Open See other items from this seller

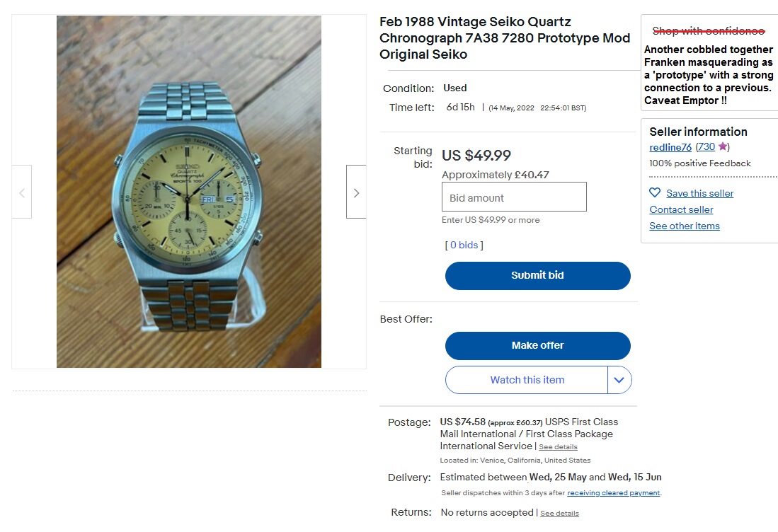coord(685,226)
